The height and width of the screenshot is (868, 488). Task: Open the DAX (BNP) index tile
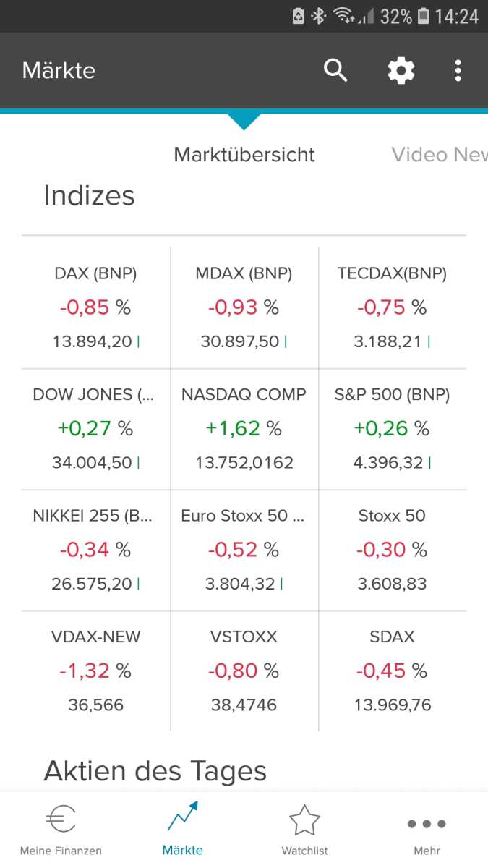pos(96,307)
